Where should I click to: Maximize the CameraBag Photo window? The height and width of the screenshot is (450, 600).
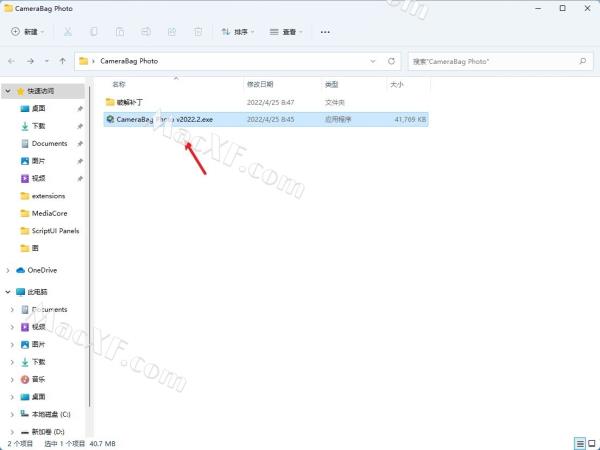point(562,8)
